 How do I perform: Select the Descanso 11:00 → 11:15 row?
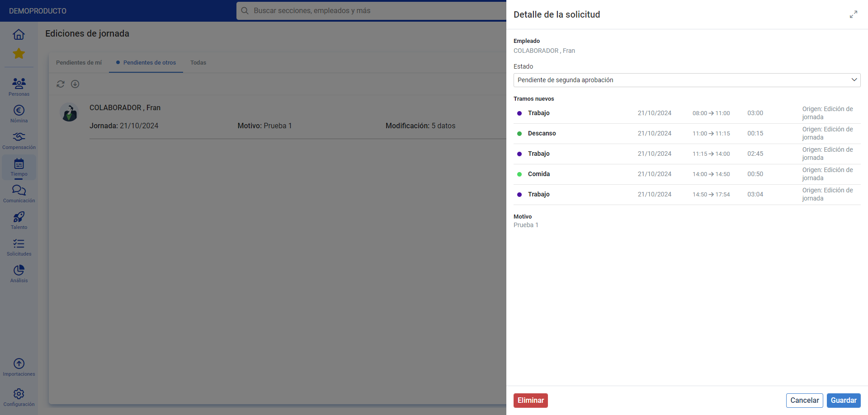pos(687,134)
